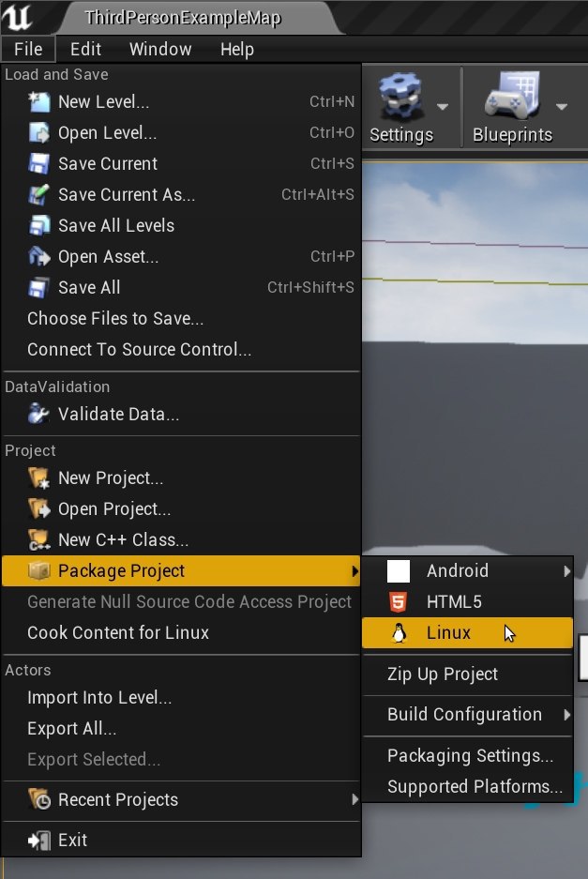Click the Validate Data wrench icon
This screenshot has height=879, width=588.
pos(39,415)
